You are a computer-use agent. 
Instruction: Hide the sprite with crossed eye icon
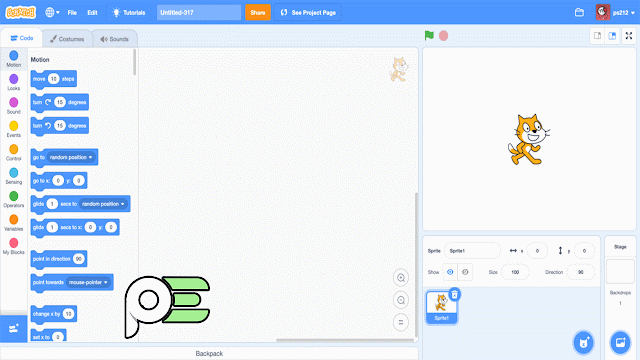coord(465,272)
